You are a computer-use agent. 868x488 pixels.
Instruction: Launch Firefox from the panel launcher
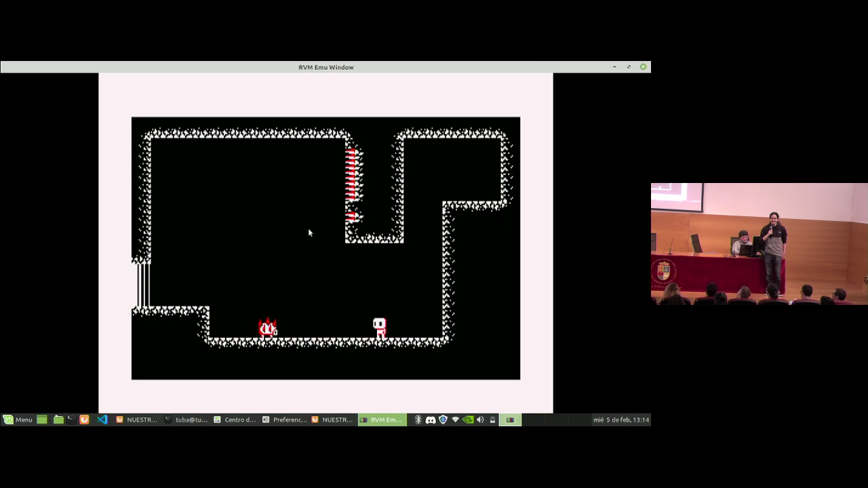point(84,420)
